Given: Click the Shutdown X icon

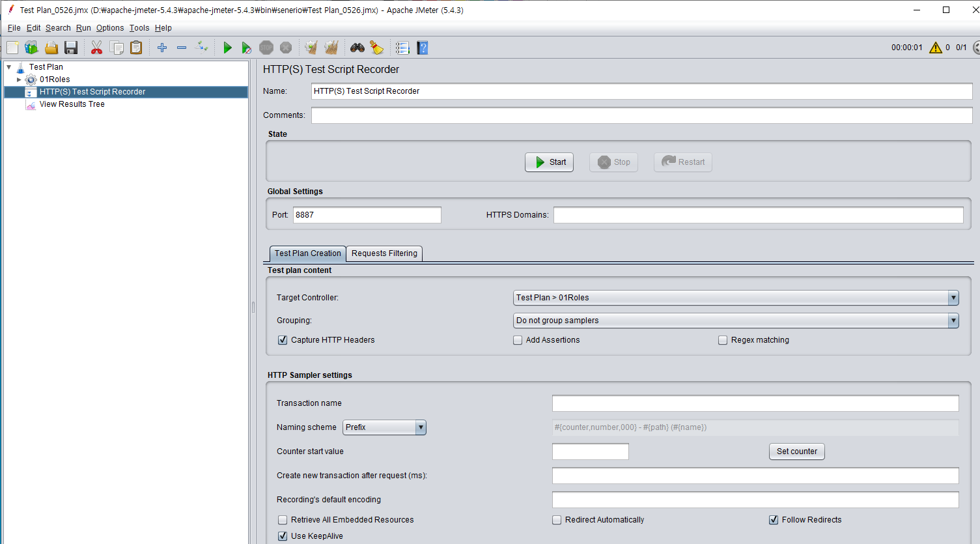Looking at the screenshot, I should (x=286, y=48).
